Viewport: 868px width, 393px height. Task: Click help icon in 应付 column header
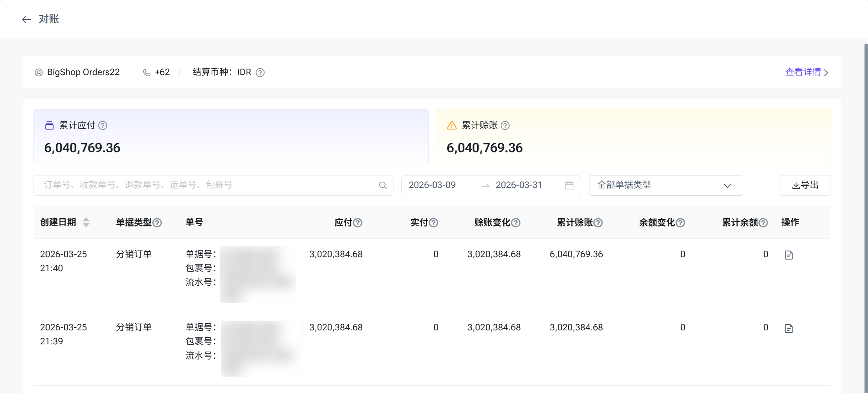(358, 223)
